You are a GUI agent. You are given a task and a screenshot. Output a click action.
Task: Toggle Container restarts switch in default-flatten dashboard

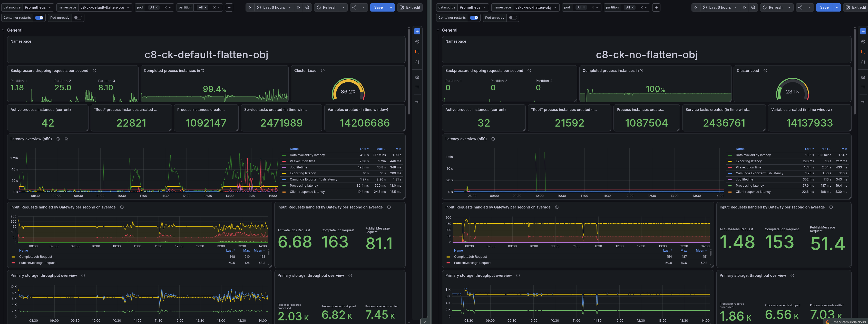pos(39,17)
